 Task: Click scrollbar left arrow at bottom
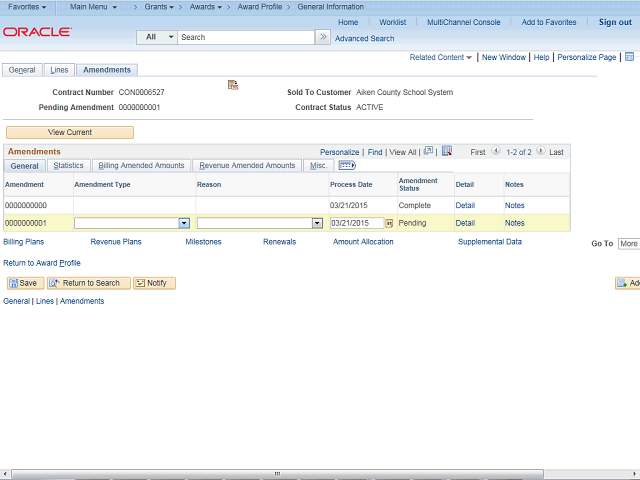tap(4, 474)
